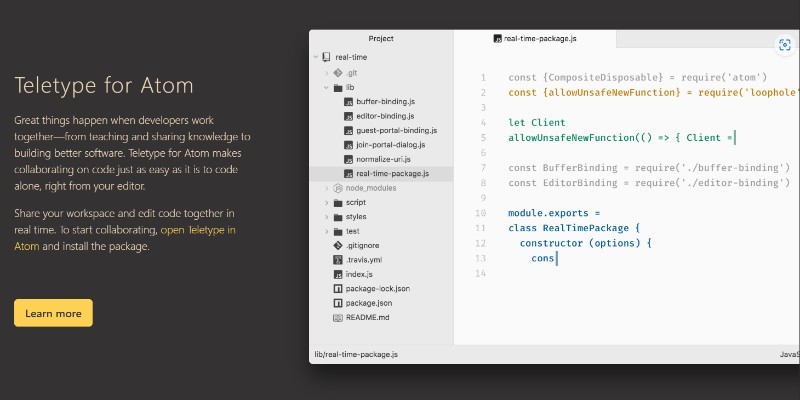
Task: Click status bar path lib/real-time-package.js
Action: (356, 355)
